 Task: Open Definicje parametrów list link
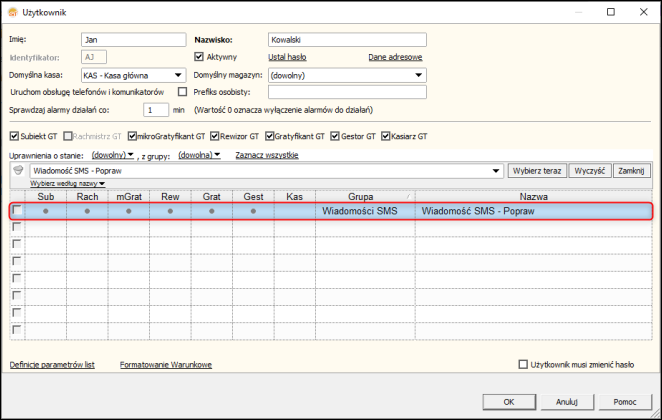[52, 365]
